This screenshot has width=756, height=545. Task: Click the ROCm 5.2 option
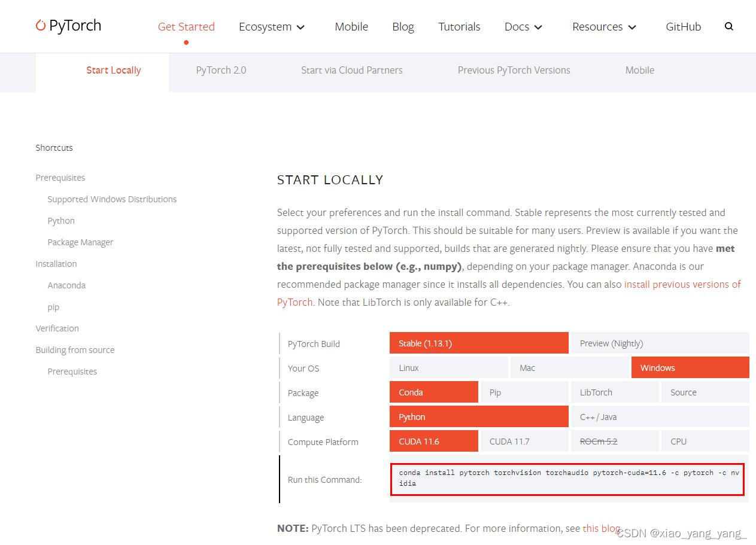click(x=615, y=442)
